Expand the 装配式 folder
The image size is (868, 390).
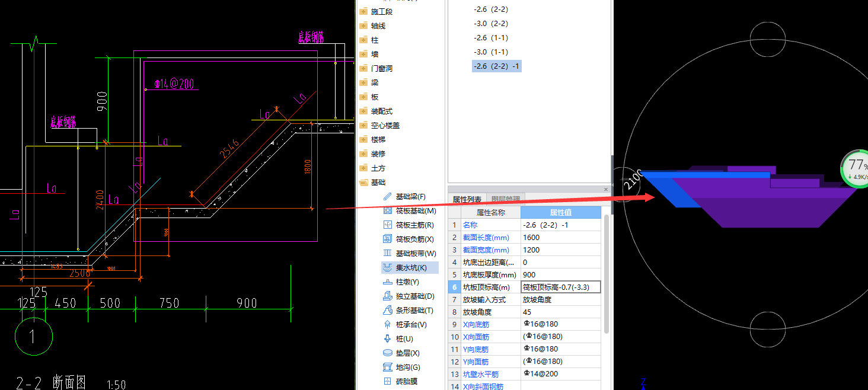pos(363,111)
